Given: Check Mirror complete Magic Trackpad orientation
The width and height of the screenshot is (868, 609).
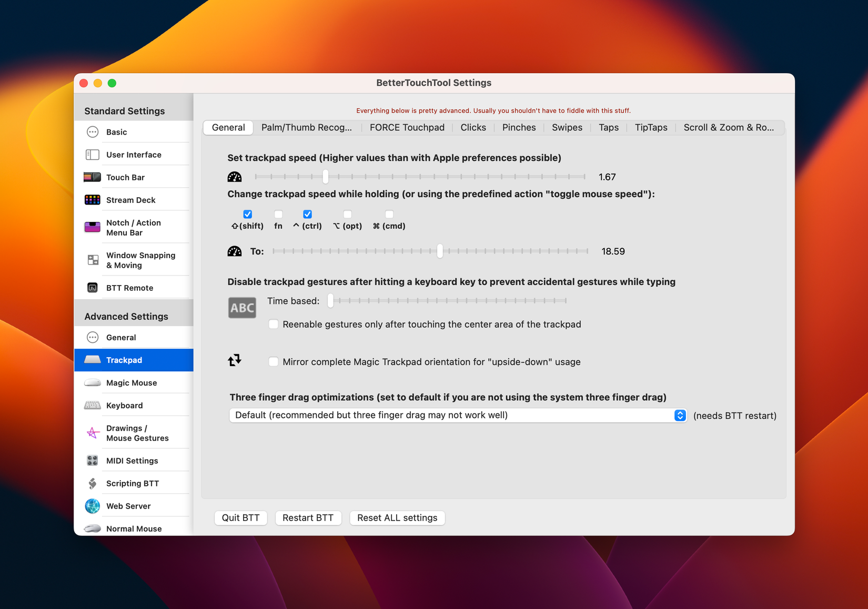Looking at the screenshot, I should (274, 362).
